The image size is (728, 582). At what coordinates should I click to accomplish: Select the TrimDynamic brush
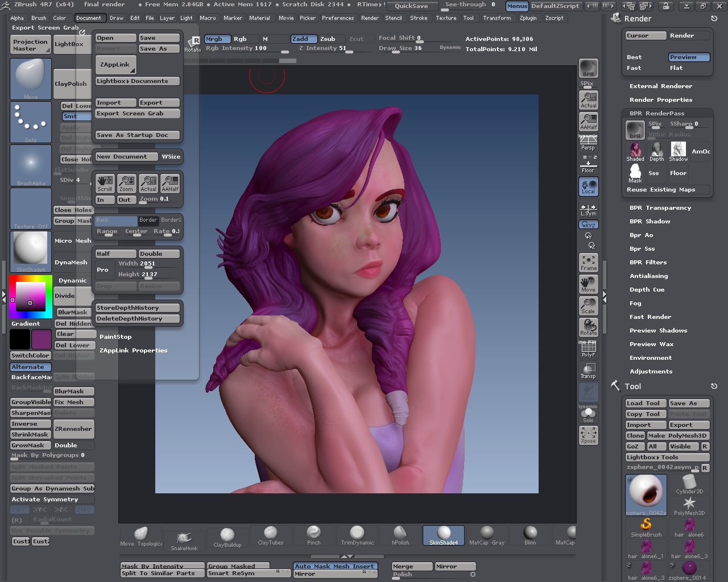click(x=357, y=535)
